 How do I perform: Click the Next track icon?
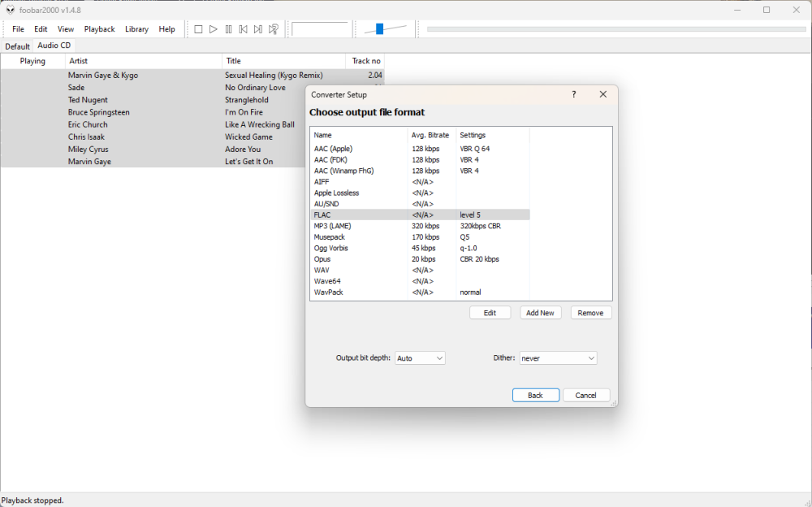tap(257, 28)
